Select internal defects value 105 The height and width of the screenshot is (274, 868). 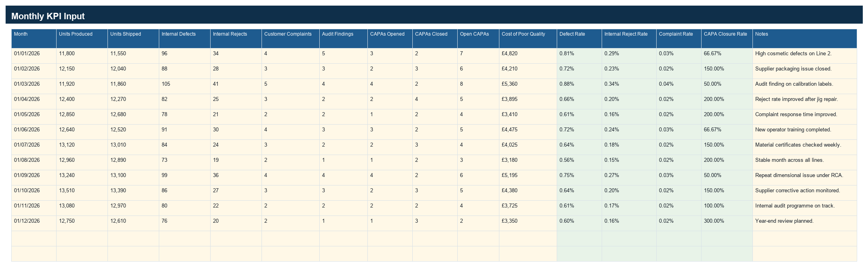[x=185, y=87]
